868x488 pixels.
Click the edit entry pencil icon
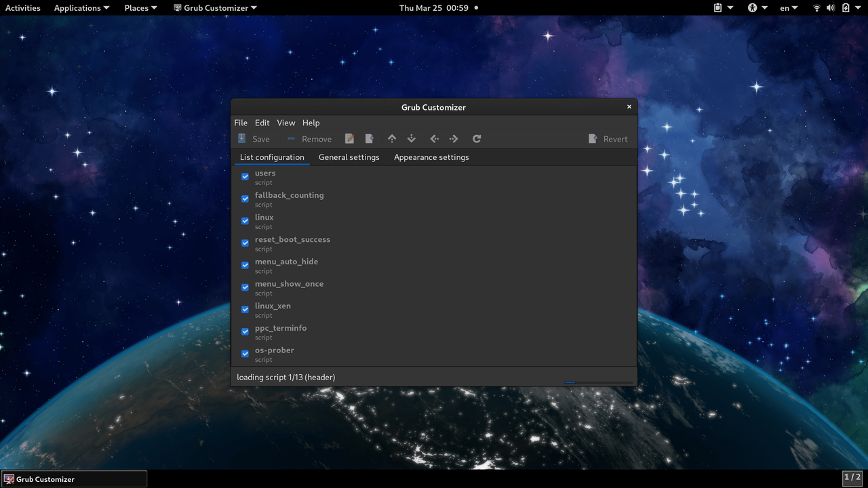350,139
